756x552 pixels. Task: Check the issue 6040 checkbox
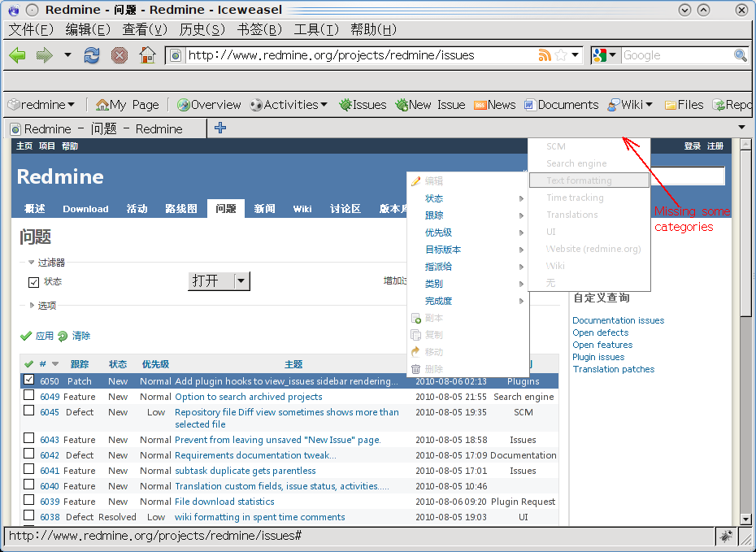[x=29, y=485]
